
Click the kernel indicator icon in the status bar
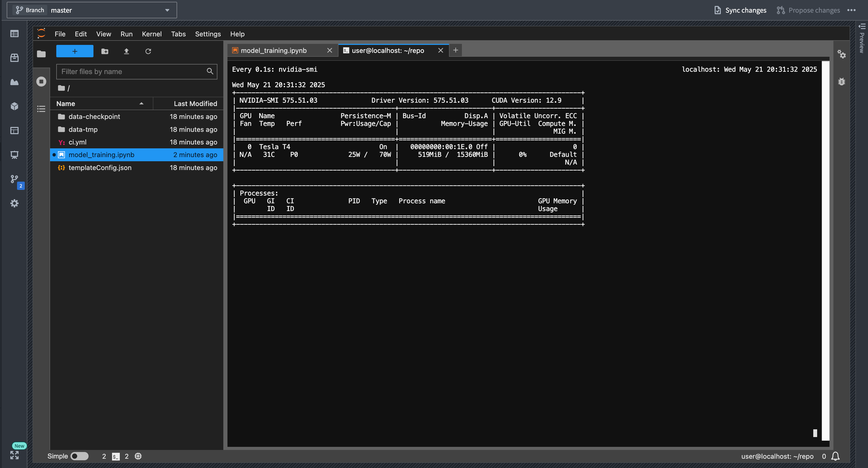(138, 456)
